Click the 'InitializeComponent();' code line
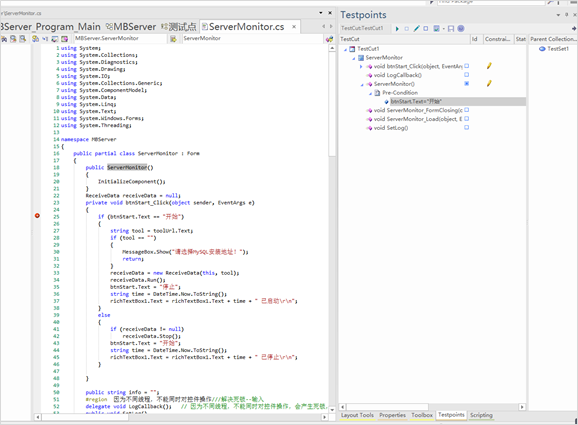This screenshot has height=425, width=578. pos(132,181)
